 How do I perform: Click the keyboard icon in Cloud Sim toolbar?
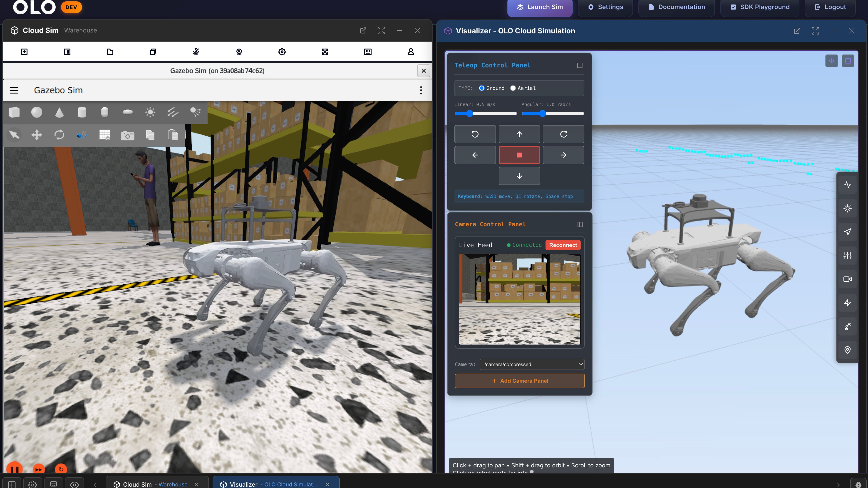click(x=368, y=52)
